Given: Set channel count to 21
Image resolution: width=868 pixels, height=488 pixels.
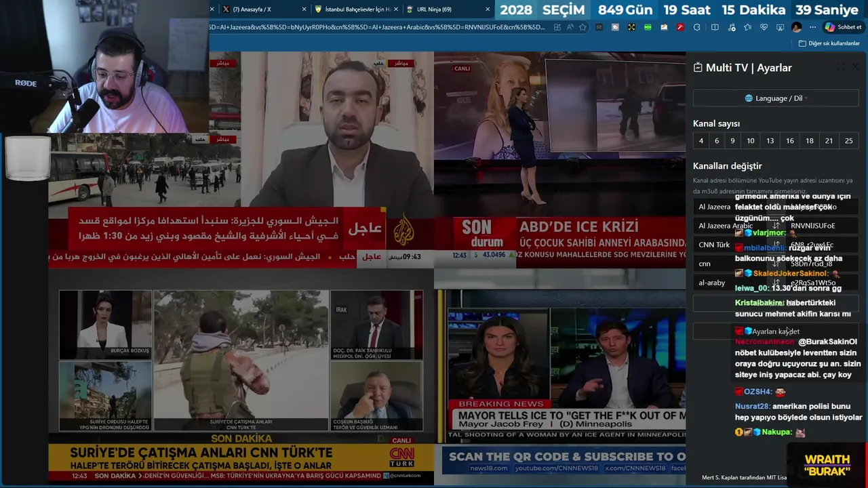Looking at the screenshot, I should [x=829, y=141].
